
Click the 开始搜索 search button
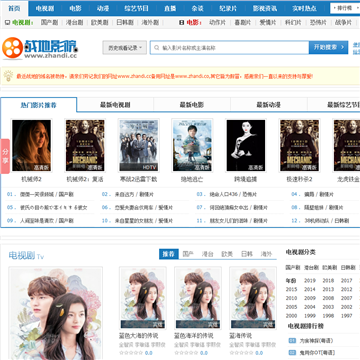tap(328, 47)
